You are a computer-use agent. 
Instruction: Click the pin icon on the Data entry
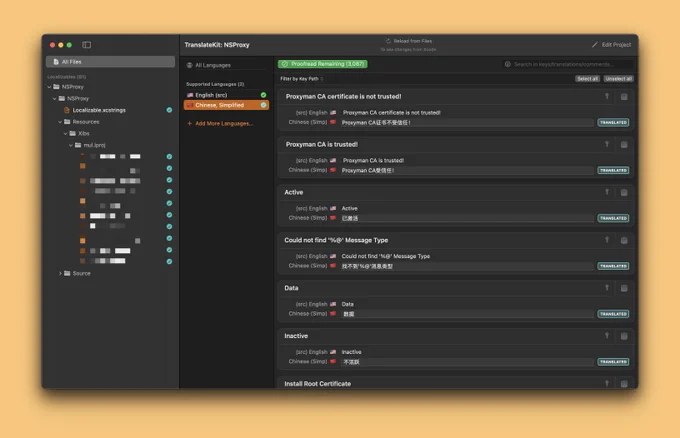coord(607,288)
